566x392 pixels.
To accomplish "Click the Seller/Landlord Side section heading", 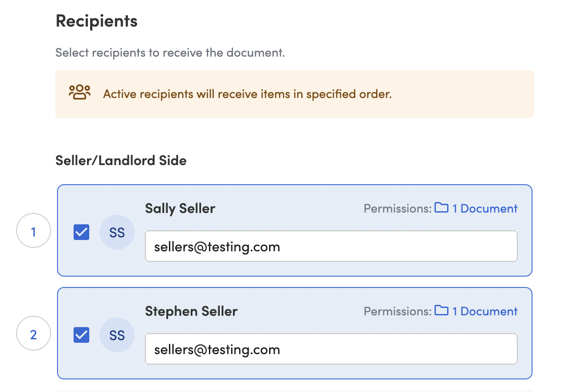I will [x=121, y=161].
